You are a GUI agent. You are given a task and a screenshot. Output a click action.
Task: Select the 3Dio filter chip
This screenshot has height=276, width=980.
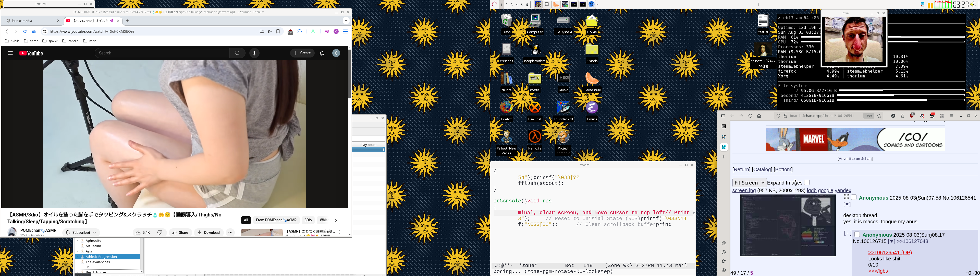pyautogui.click(x=308, y=220)
